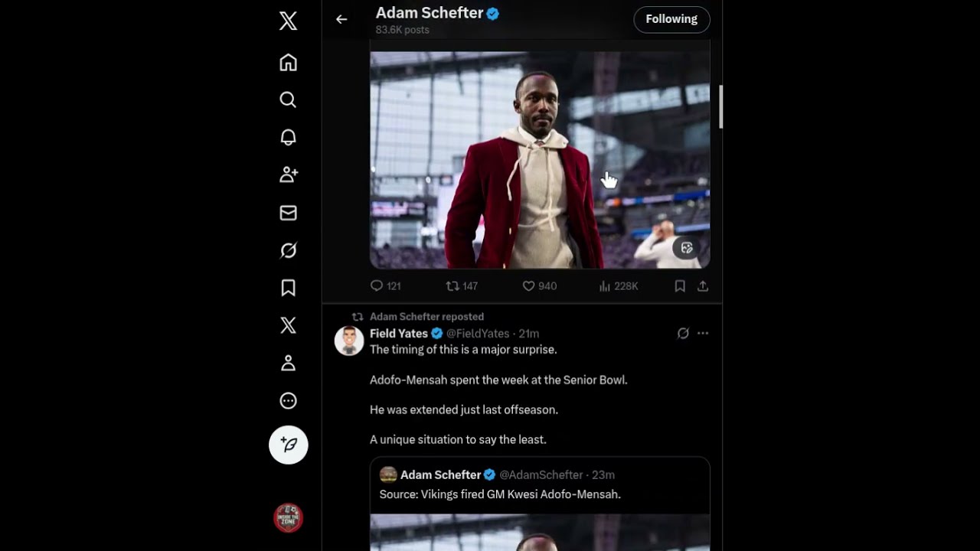
Task: Click the account avatar at sidebar bottom
Action: pyautogui.click(x=289, y=518)
